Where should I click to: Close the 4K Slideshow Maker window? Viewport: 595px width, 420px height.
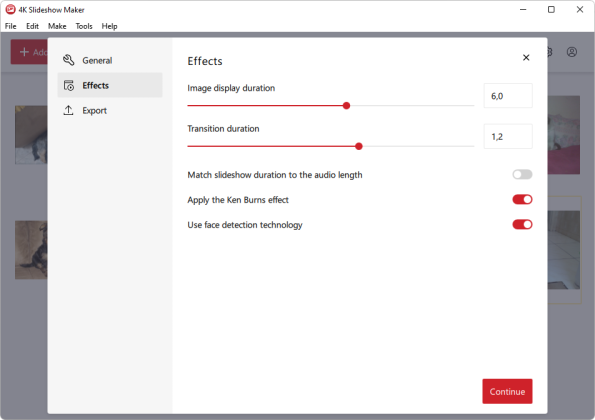click(x=580, y=9)
